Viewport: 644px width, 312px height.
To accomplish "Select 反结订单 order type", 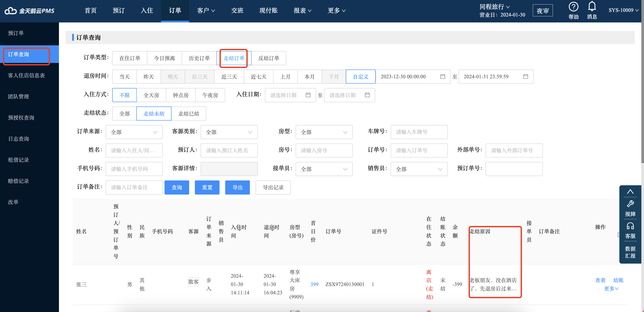I will [269, 58].
